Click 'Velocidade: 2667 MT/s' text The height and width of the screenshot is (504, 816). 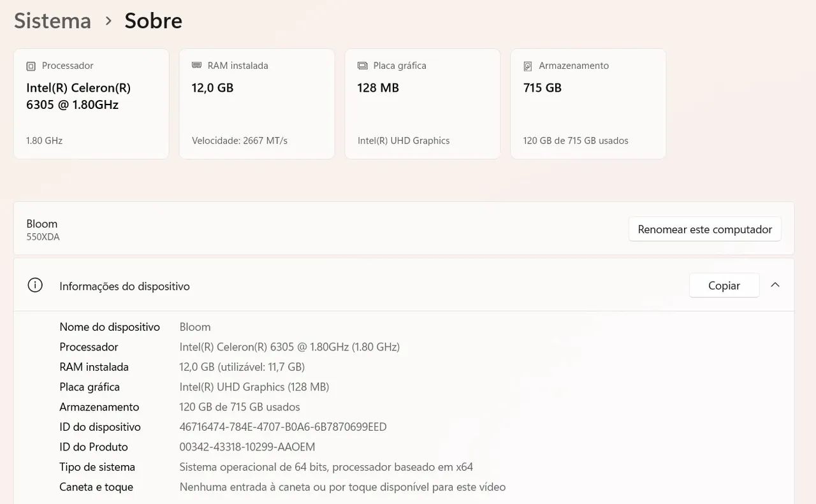click(240, 141)
